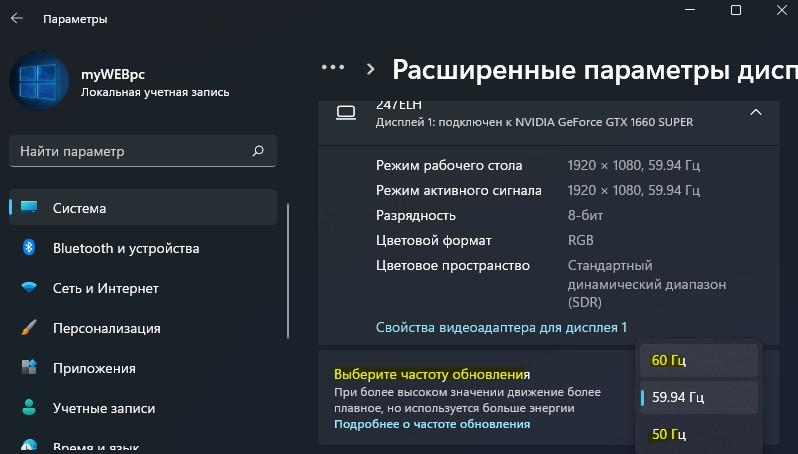
Task: Click the display monitor icon
Action: (x=346, y=112)
